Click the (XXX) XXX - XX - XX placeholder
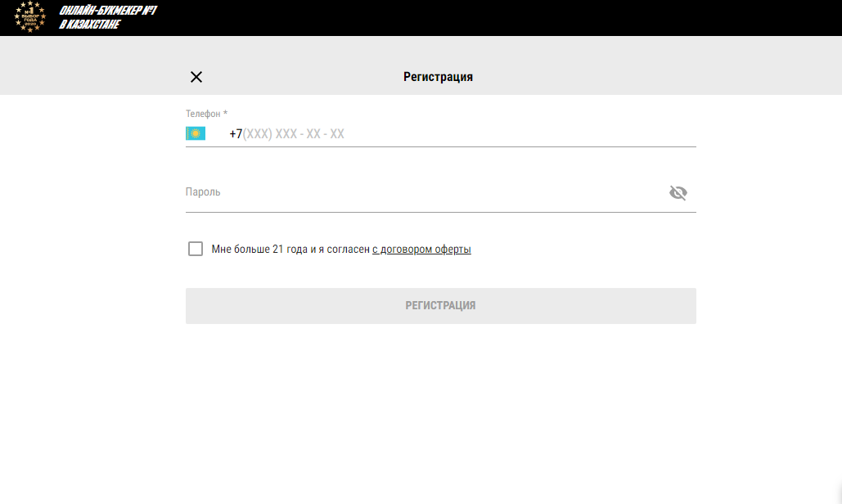842x504 pixels. pyautogui.click(x=293, y=133)
